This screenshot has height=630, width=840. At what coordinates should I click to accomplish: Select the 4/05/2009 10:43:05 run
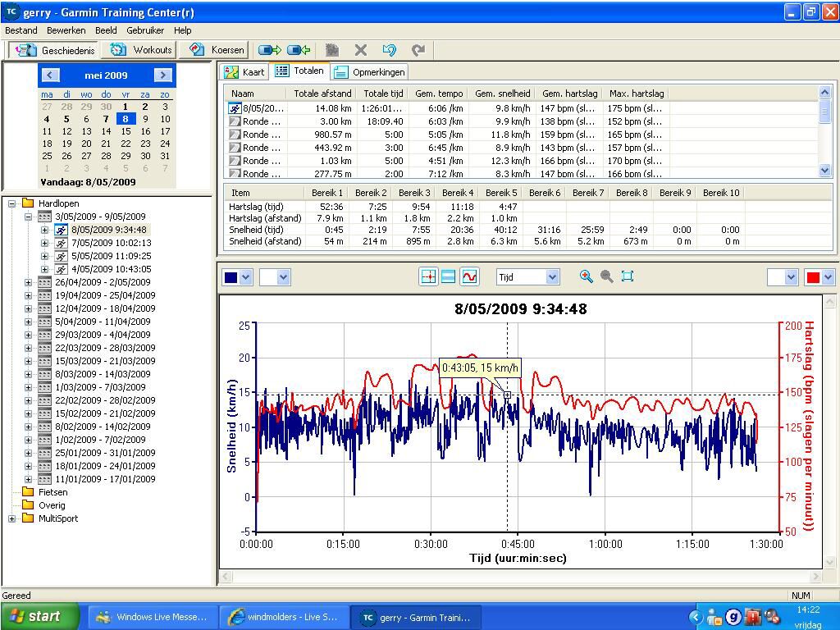click(x=112, y=269)
